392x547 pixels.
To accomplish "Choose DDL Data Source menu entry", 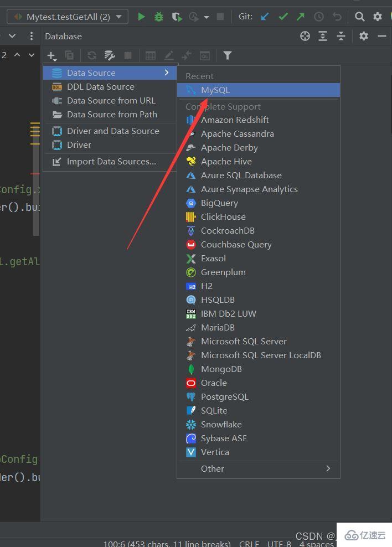I will click(x=110, y=86).
